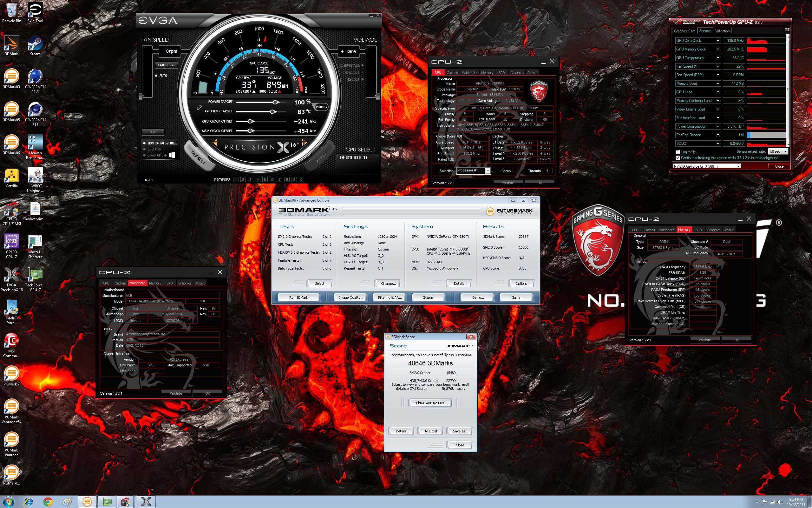Viewport: 812px width, 508px height.
Task: Select profile slot 5 in Precision X
Action: (265, 180)
